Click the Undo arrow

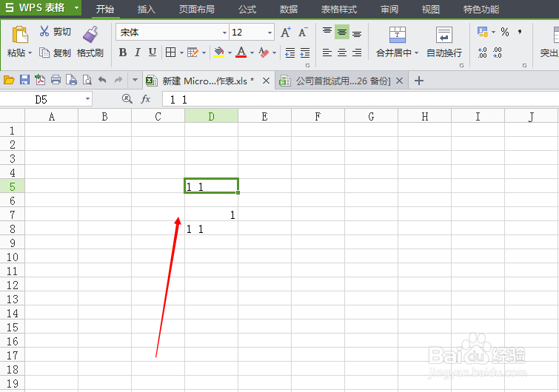coord(102,80)
